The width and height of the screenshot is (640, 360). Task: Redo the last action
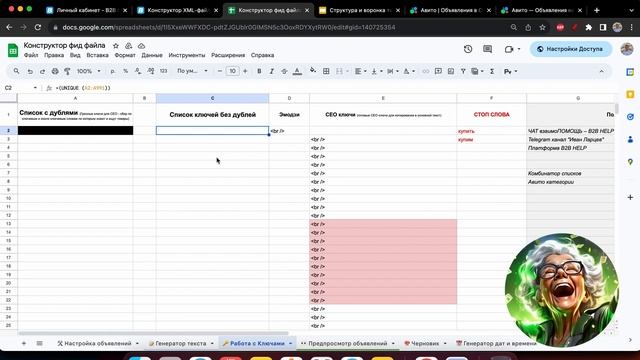pyautogui.click(x=42, y=71)
